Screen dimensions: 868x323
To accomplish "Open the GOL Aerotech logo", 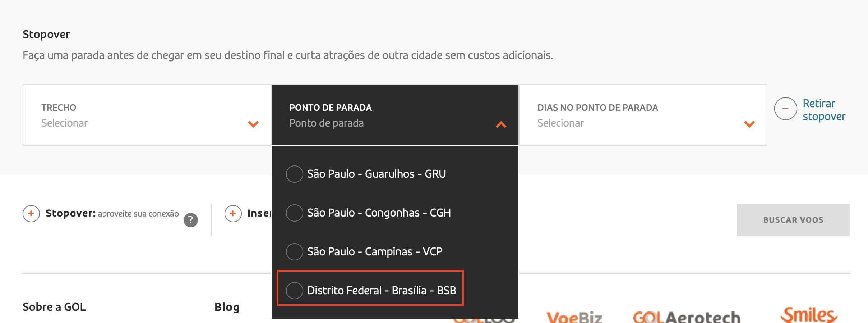I will click(x=687, y=317).
